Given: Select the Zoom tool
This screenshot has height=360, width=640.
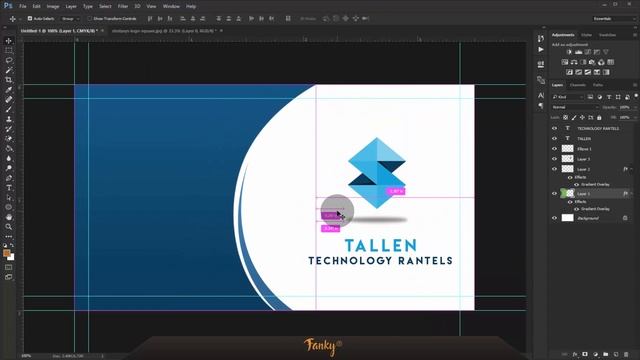Looking at the screenshot, I should tap(9, 227).
